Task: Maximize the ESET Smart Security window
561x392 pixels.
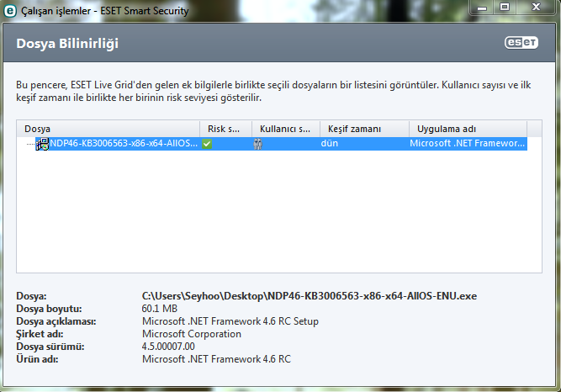Action: pos(505,8)
